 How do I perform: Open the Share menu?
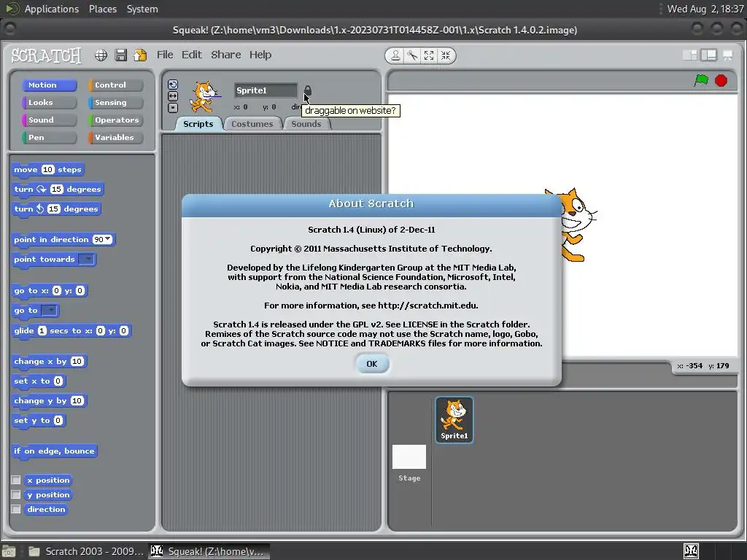226,55
